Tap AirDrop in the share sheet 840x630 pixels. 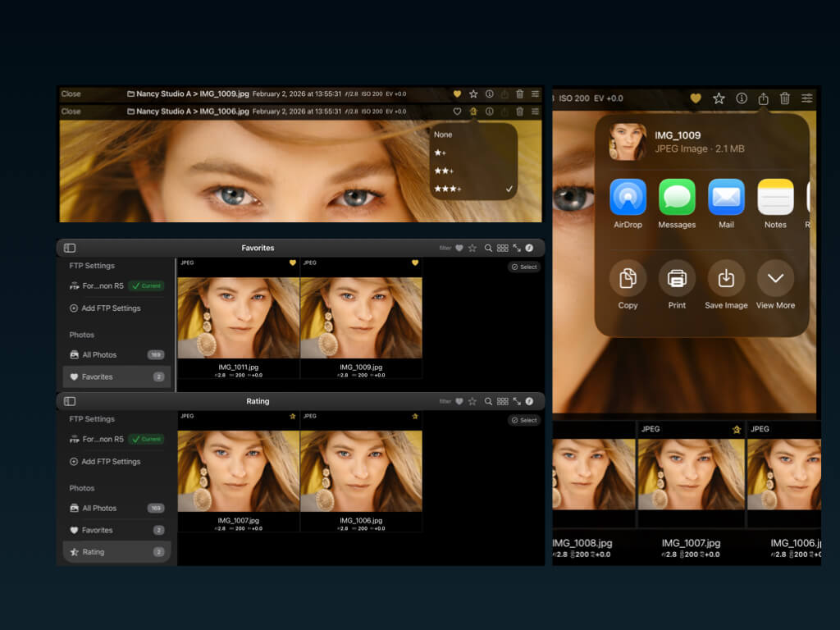click(628, 197)
